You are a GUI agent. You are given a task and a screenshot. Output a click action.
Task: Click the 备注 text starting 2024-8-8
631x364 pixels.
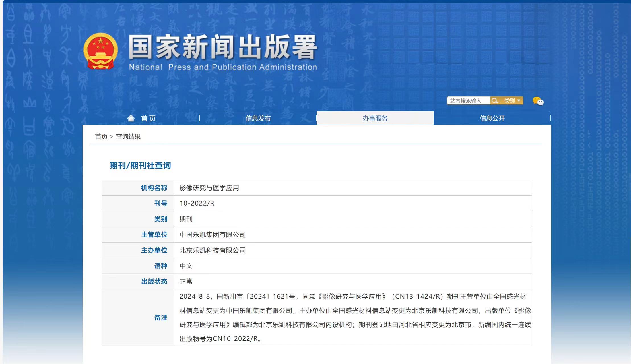355,318
